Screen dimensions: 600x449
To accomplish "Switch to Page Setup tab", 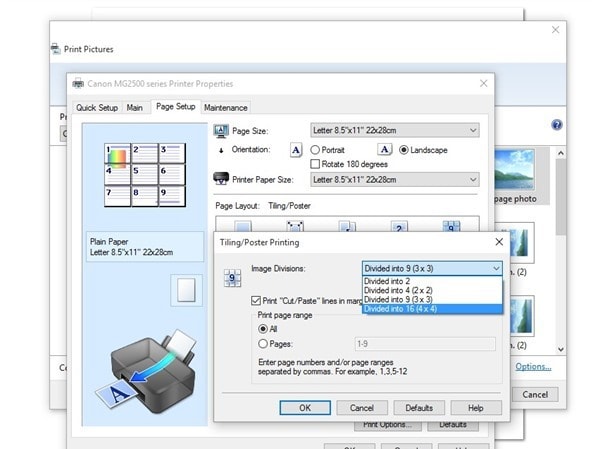I will (176, 106).
